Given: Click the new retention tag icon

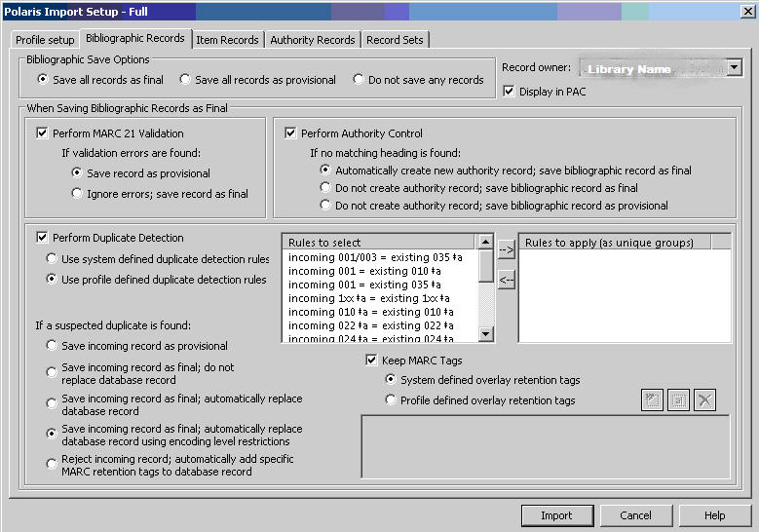Looking at the screenshot, I should 652,400.
